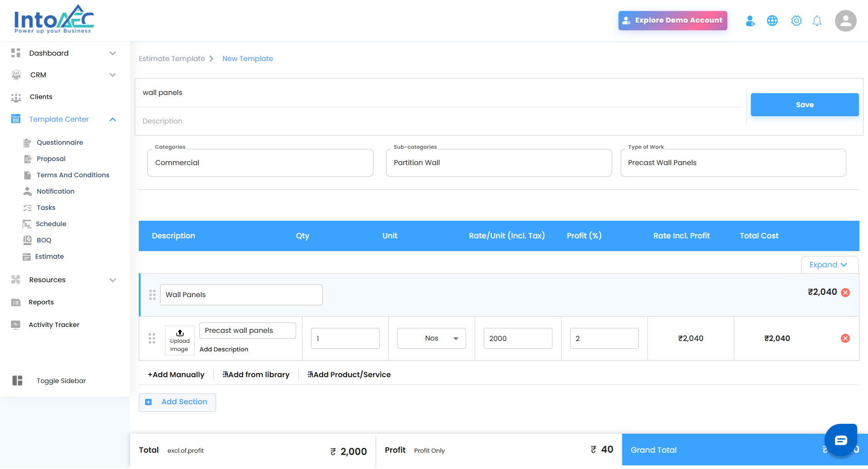Click the Toggle Sidebar label
The image size is (868, 469).
point(61,381)
